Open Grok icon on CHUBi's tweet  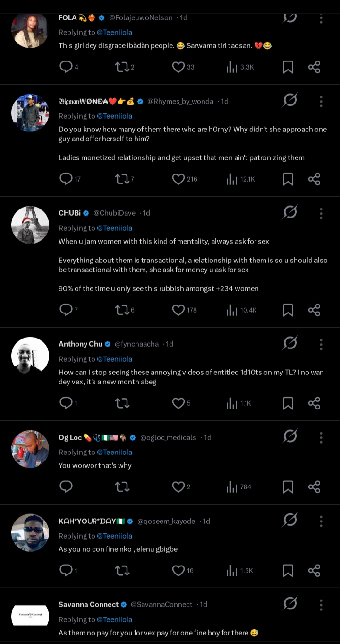click(290, 212)
